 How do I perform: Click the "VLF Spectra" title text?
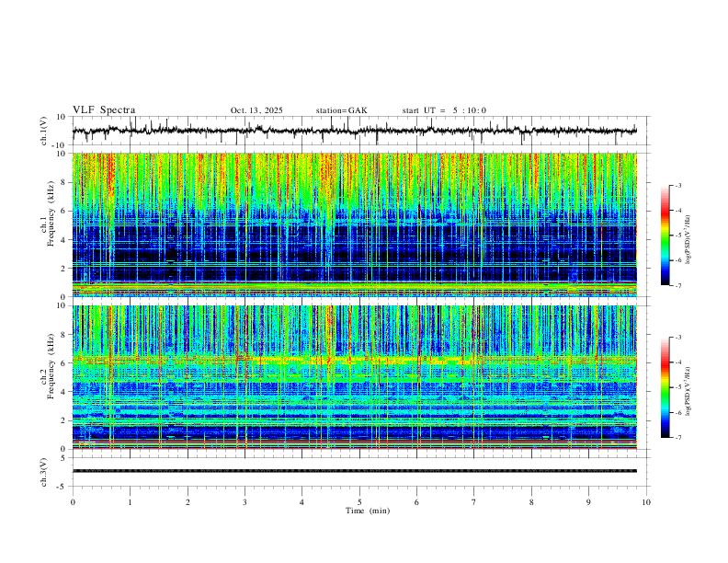[x=104, y=110]
